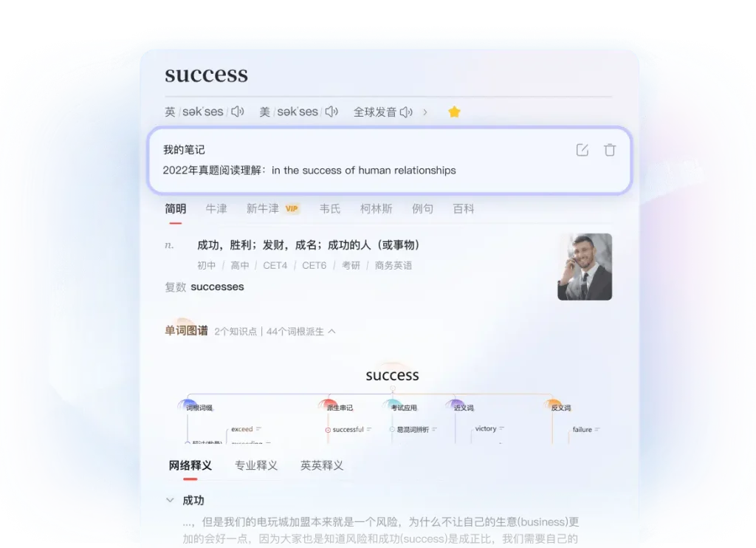Collapse the 单词图谱 word map section
Image resolution: width=756 pixels, height=548 pixels.
[331, 332]
